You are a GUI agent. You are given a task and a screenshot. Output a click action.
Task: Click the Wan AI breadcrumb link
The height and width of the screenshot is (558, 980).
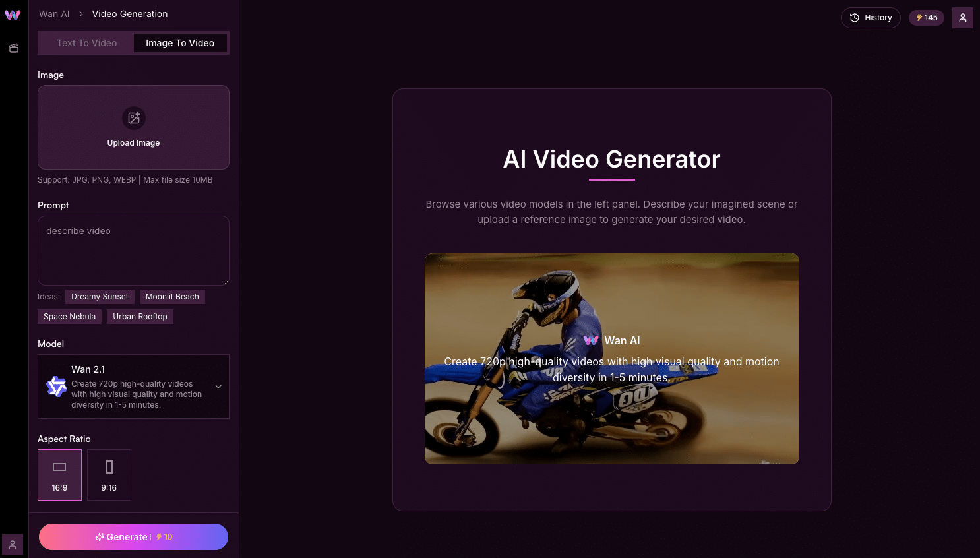coord(54,14)
